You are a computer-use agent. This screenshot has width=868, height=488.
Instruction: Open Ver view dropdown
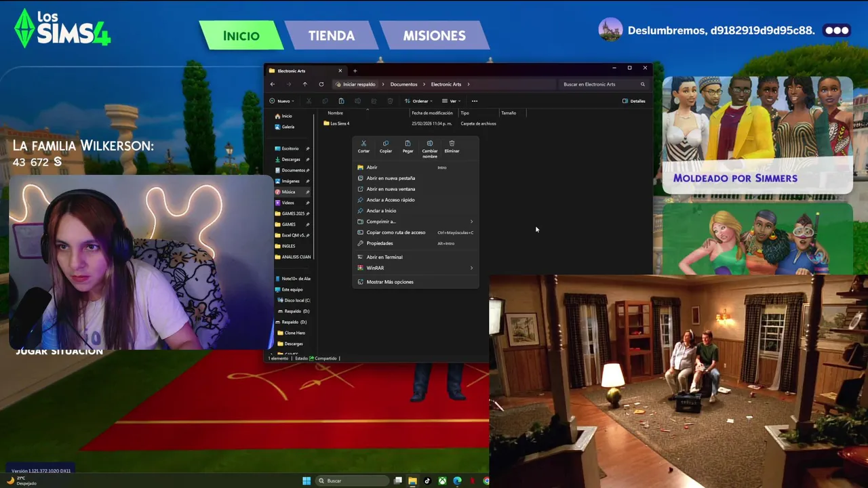(x=451, y=101)
